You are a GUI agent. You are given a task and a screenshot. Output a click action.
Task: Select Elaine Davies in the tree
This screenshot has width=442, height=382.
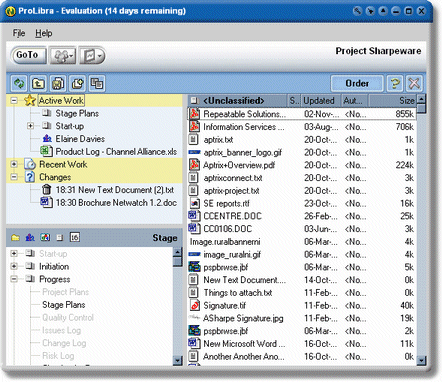[80, 139]
